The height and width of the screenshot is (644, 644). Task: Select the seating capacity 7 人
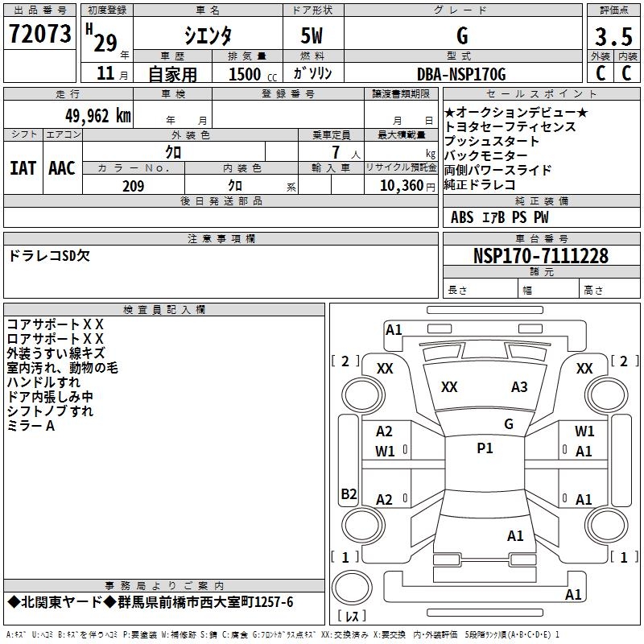coord(345,153)
